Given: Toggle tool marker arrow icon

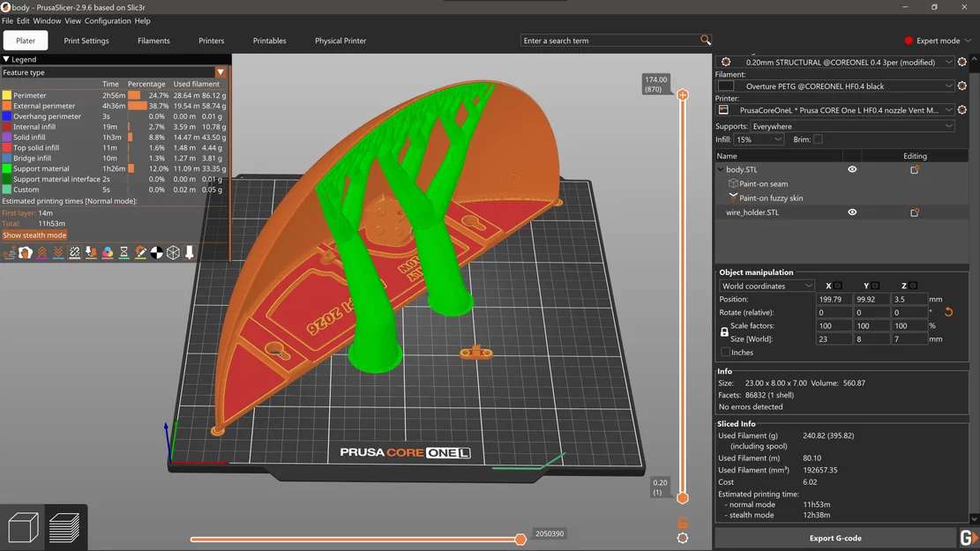Looking at the screenshot, I should click(x=190, y=252).
